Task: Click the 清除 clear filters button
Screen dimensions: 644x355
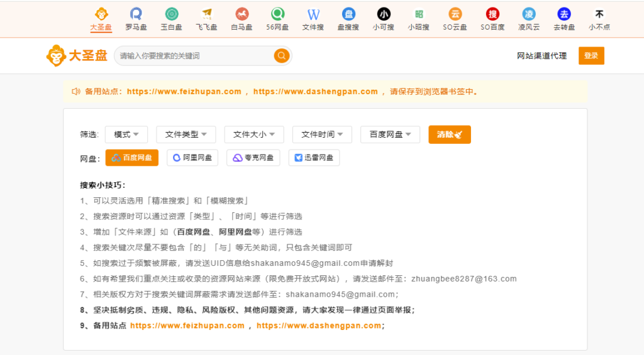Action: [x=449, y=134]
